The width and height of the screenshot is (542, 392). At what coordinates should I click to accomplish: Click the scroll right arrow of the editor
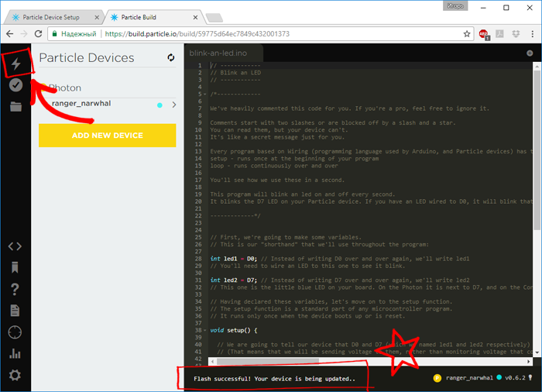coord(529,361)
